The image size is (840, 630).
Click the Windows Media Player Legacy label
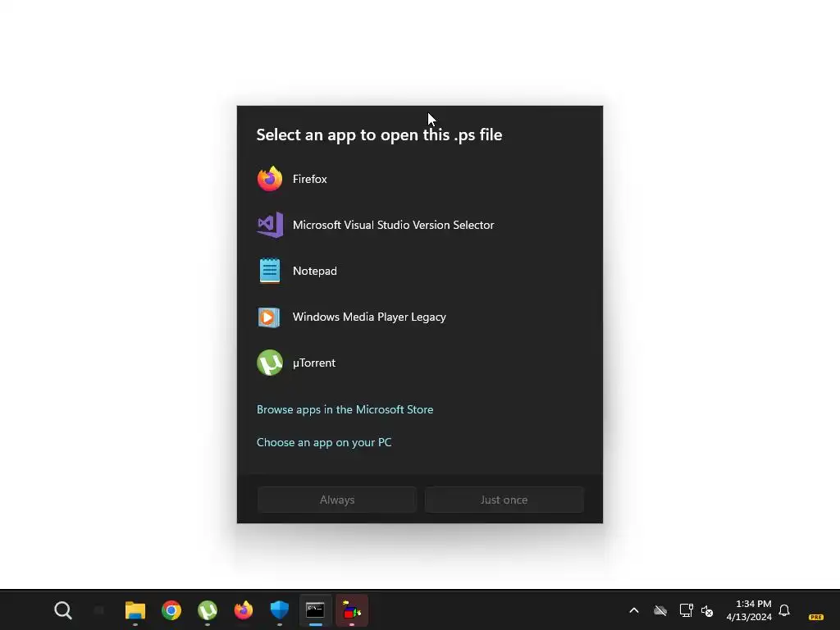[369, 317]
